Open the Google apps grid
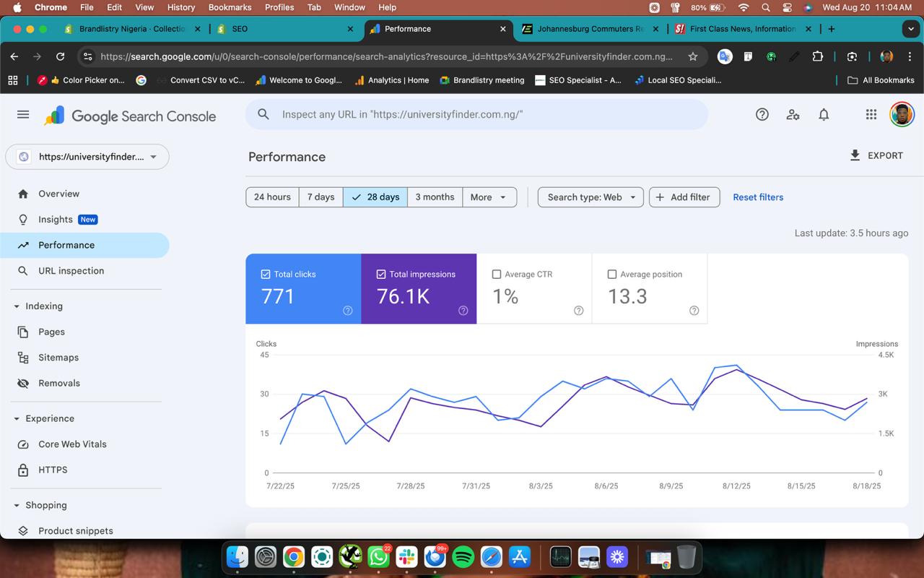 coord(871,115)
